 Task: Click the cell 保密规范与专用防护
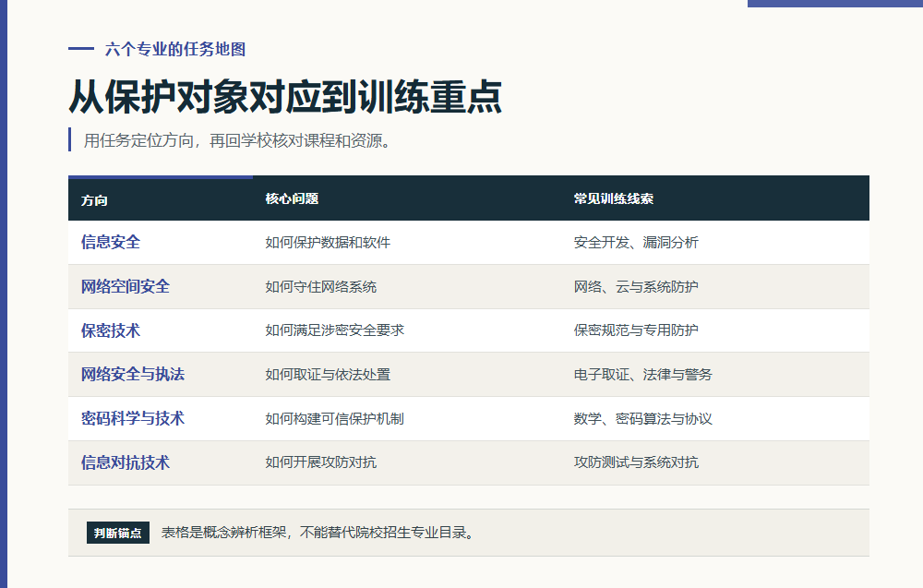[636, 330]
